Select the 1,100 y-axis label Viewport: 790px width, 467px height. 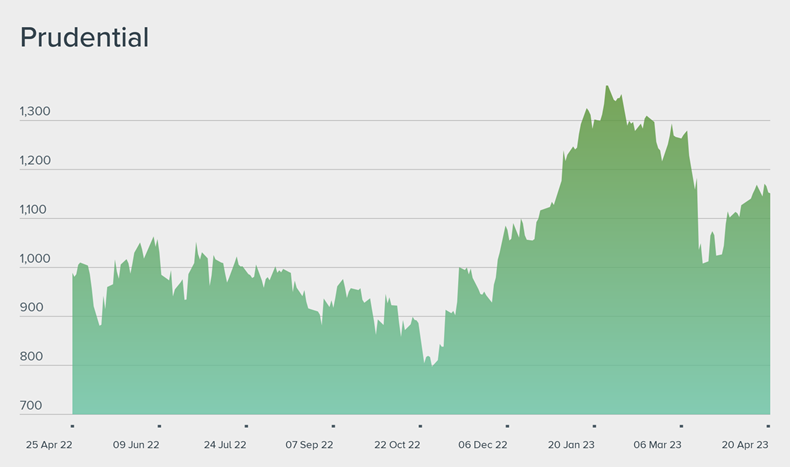coord(33,210)
